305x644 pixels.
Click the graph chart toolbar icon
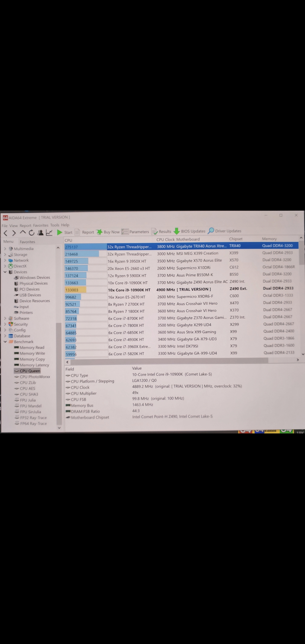(49, 233)
